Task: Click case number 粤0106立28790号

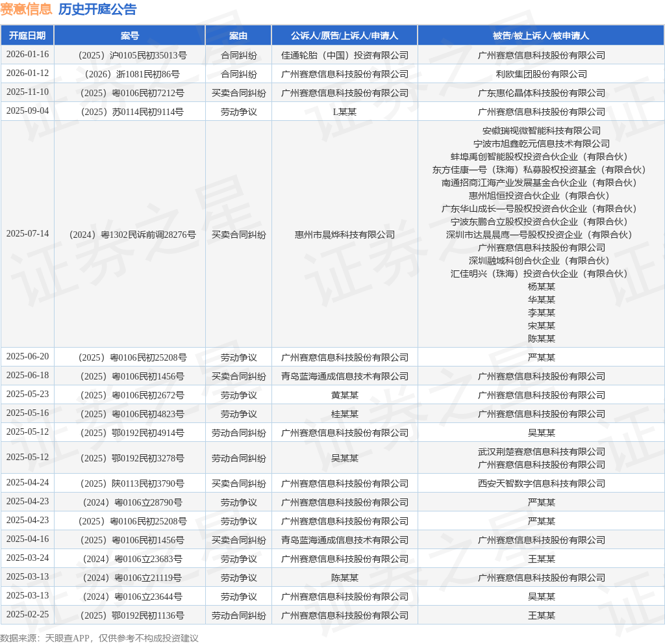Action: [x=132, y=502]
